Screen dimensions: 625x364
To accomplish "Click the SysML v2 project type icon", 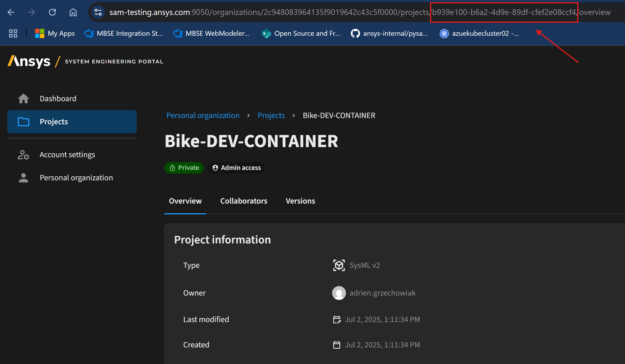I will pos(339,265).
